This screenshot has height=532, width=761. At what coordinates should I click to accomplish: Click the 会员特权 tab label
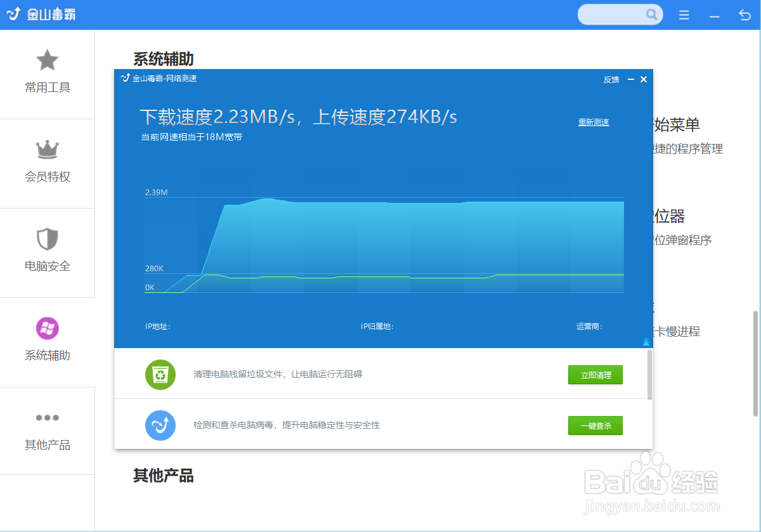click(x=48, y=177)
